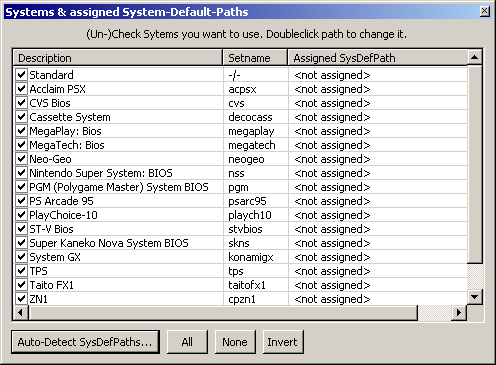The height and width of the screenshot is (365, 496).
Task: Select the 'Super Kaneko Nova System BIOS' description text
Action: (x=109, y=243)
